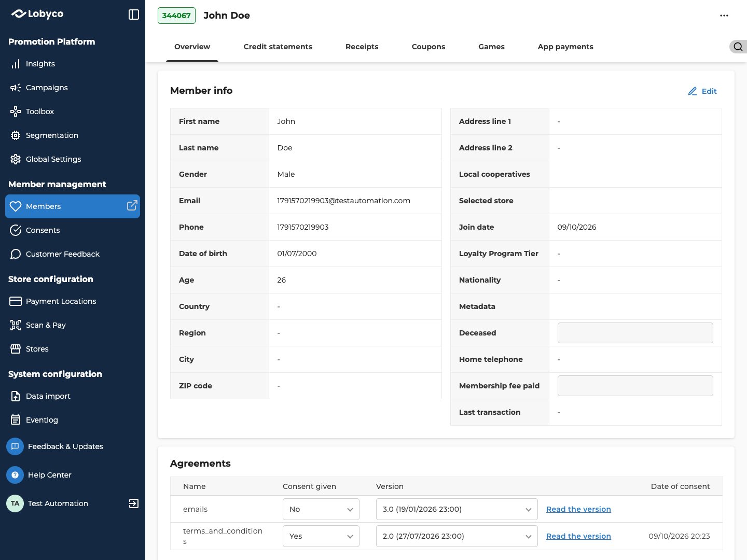The image size is (747, 560).
Task: Click the Members heart icon
Action: (16, 206)
